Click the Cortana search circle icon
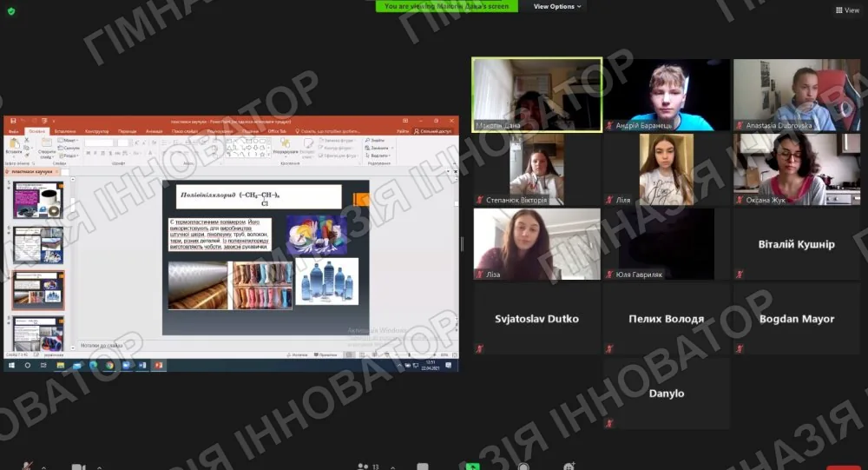This screenshot has width=868, height=470. [x=27, y=365]
